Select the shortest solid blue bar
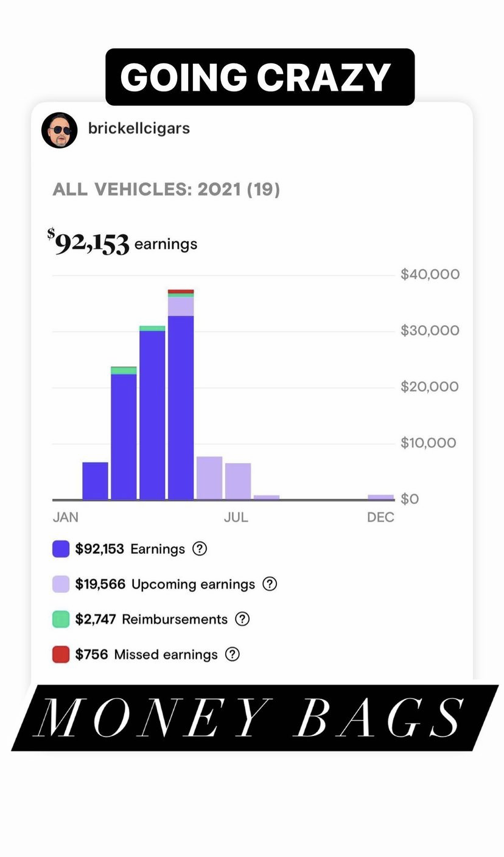This screenshot has height=857, width=504. [x=95, y=481]
